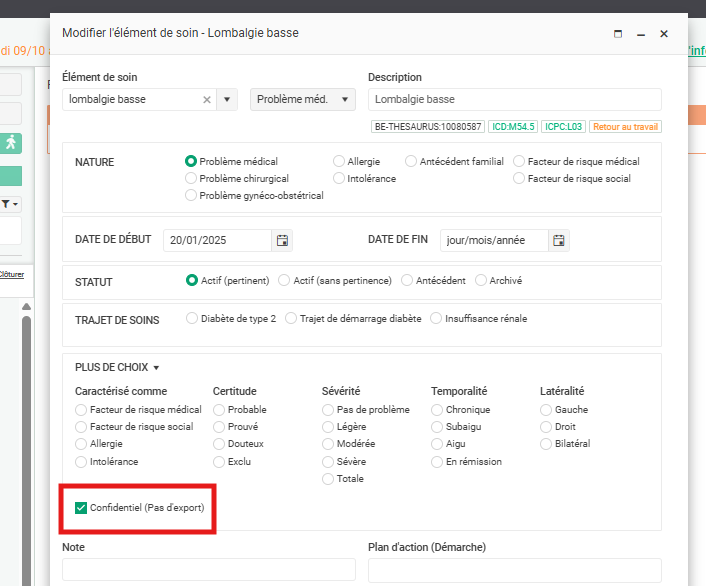Click the Retour au travail tag
The height and width of the screenshot is (586, 706).
coord(625,127)
